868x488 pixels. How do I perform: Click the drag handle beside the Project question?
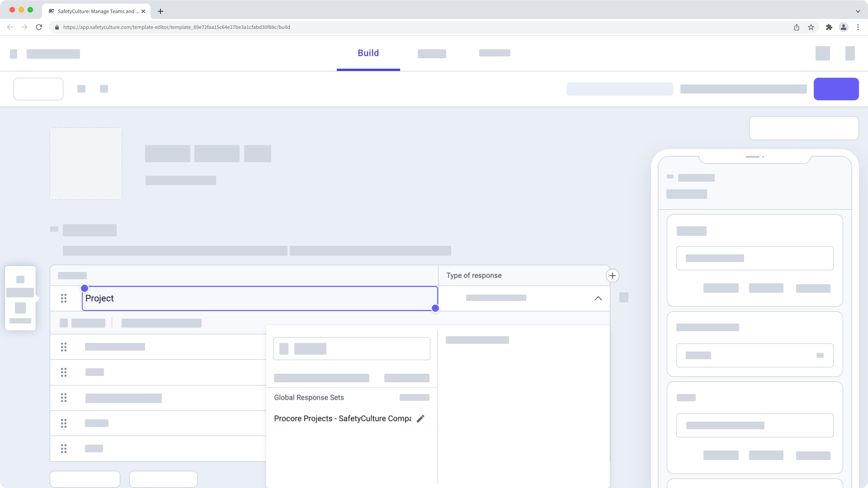point(64,298)
